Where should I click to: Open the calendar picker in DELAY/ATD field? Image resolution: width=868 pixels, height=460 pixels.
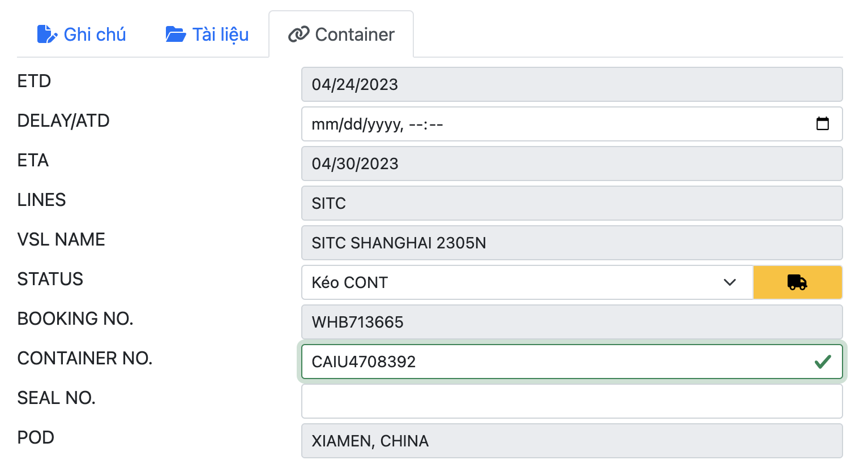[x=822, y=123]
